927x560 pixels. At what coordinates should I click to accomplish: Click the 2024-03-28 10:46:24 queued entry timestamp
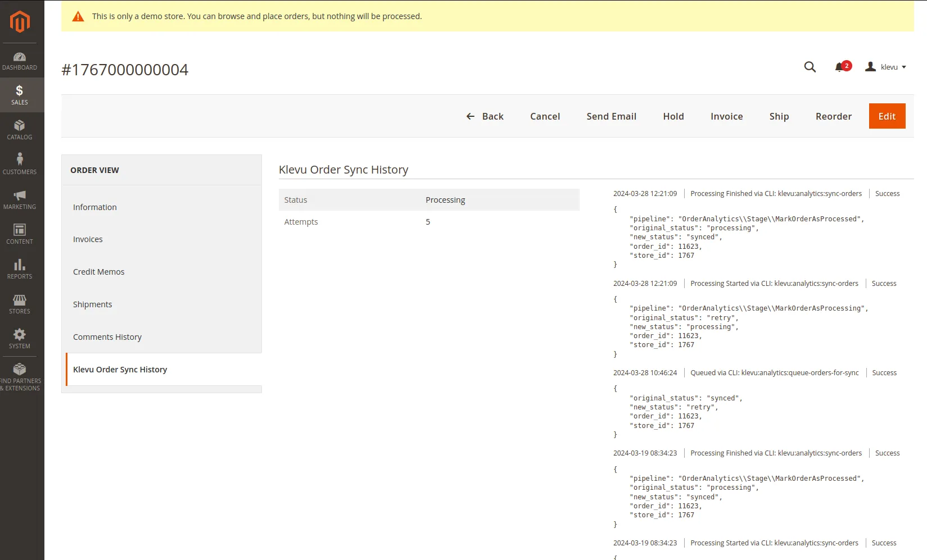[x=645, y=373]
